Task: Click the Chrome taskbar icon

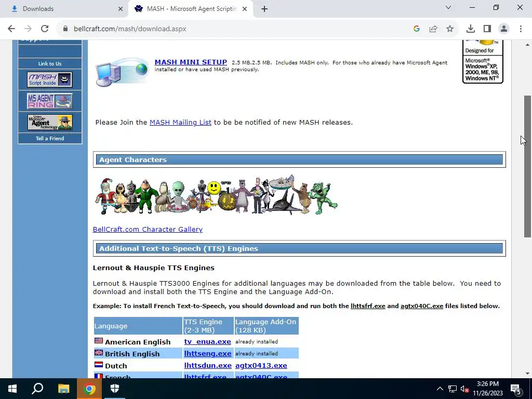Action: click(x=89, y=389)
